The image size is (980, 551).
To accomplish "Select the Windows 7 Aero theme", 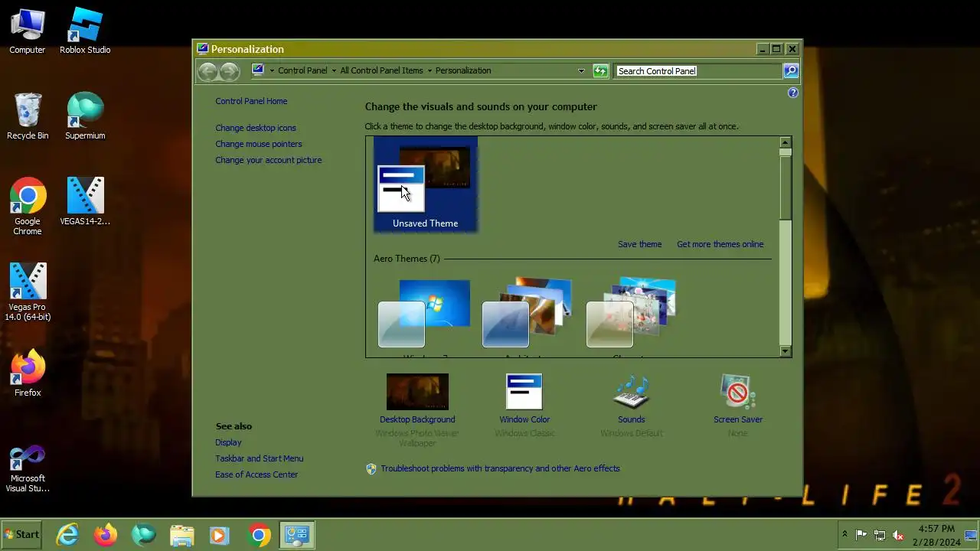I will pyautogui.click(x=425, y=316).
